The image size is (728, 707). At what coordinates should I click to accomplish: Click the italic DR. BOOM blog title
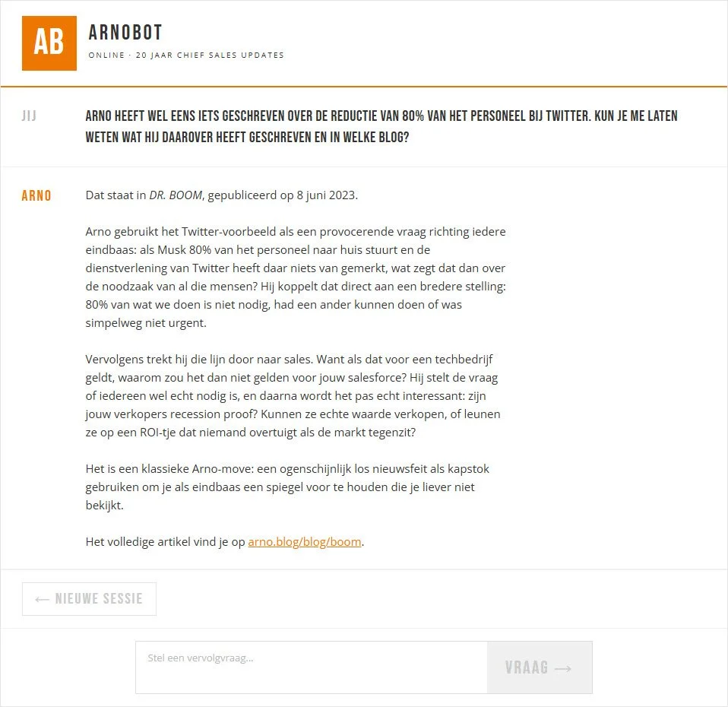(176, 195)
